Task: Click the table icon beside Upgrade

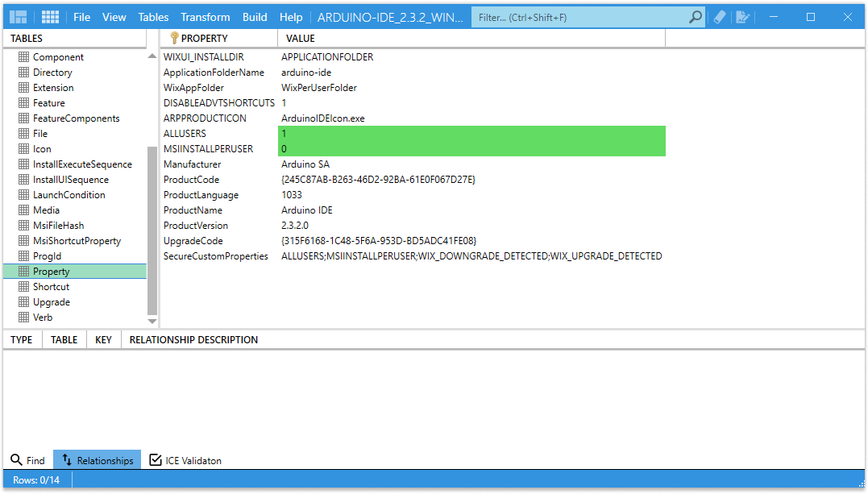Action: (x=24, y=302)
